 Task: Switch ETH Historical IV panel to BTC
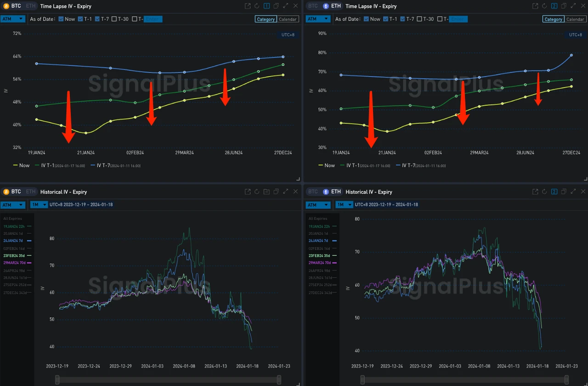tap(313, 192)
